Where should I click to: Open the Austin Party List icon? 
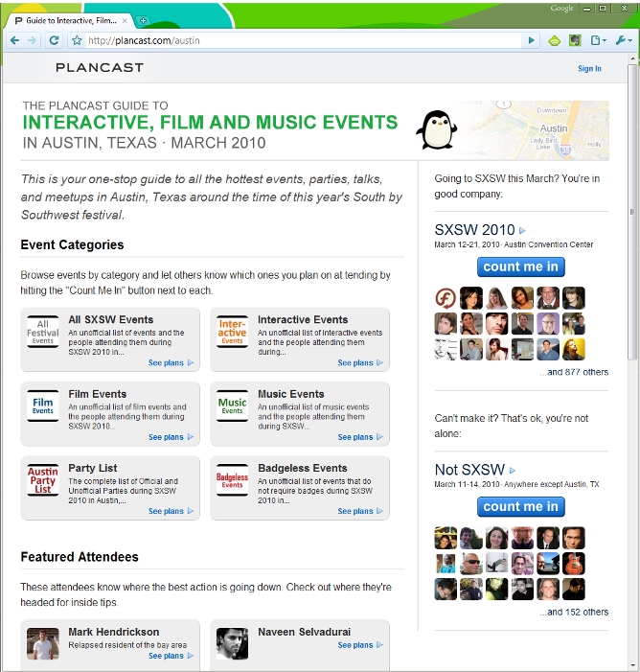point(43,480)
